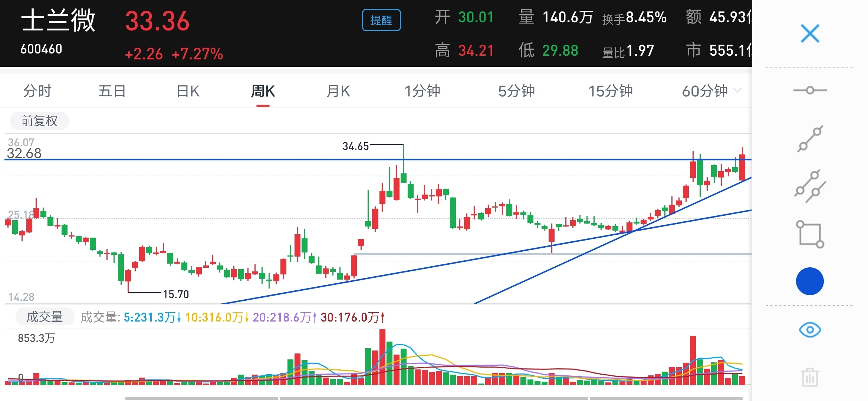Image resolution: width=868 pixels, height=401 pixels.
Task: Click the 士兰微 stock name
Action: (58, 20)
